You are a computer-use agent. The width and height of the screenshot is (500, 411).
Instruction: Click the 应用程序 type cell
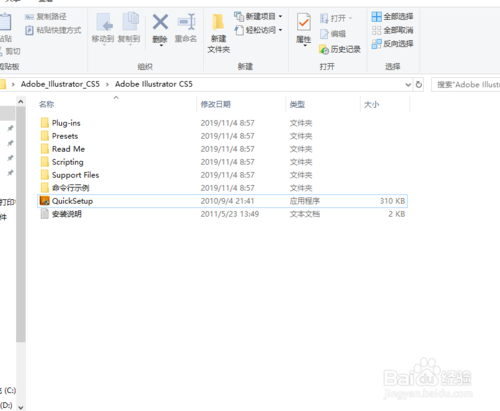pyautogui.click(x=305, y=201)
